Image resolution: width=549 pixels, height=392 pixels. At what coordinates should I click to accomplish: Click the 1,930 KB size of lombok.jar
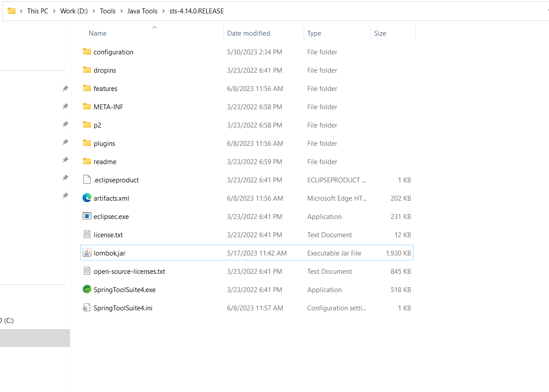click(x=398, y=253)
